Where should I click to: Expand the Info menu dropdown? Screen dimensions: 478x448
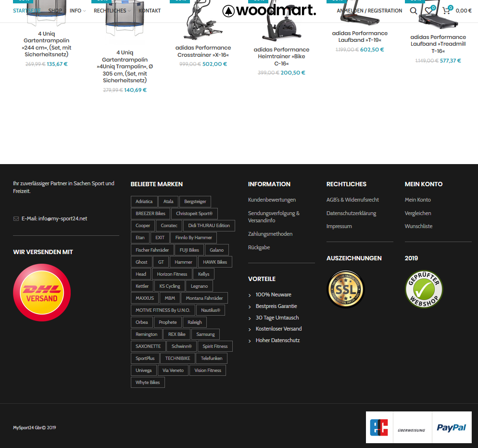tap(77, 11)
